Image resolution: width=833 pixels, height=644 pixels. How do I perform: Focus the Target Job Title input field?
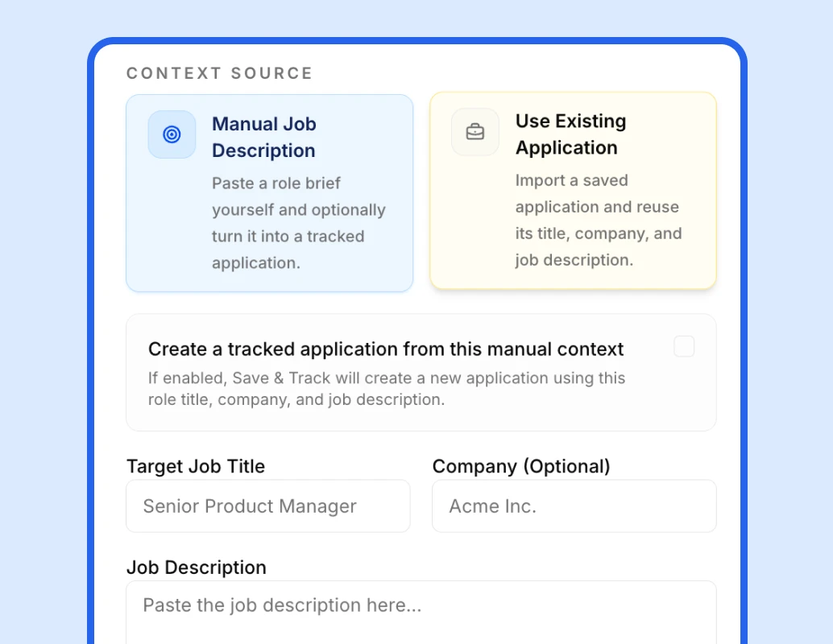tap(267, 506)
